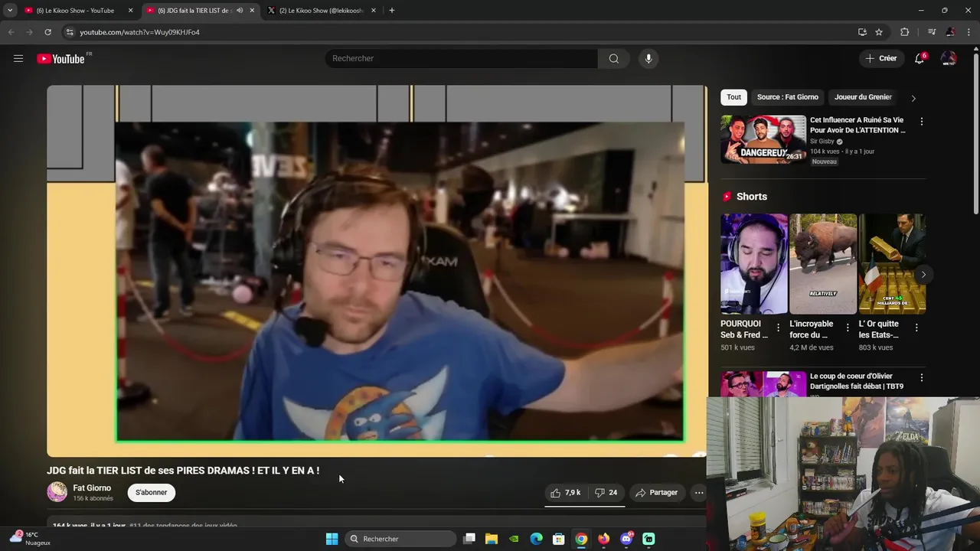Click the install/cast icon in address bar

(862, 32)
